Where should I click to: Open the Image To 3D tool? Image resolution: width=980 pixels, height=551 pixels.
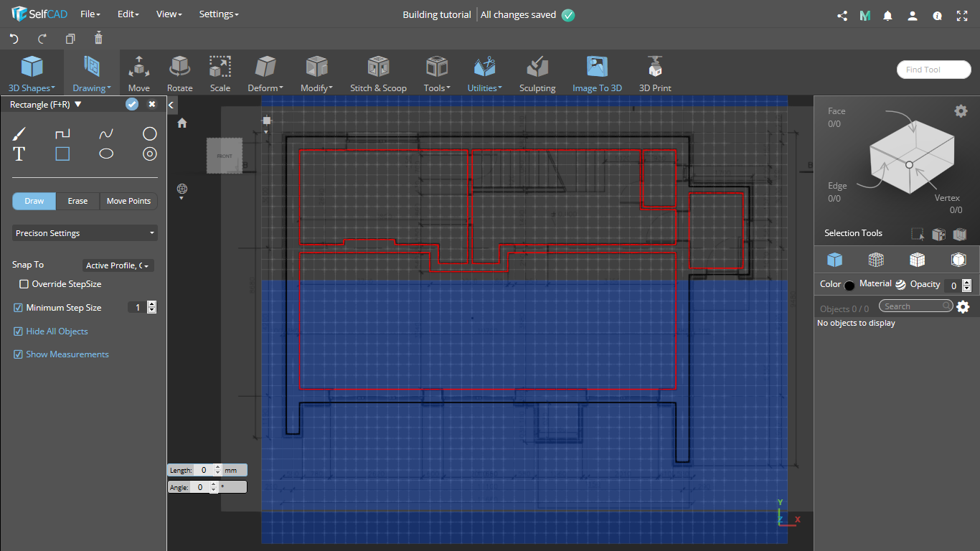click(597, 74)
